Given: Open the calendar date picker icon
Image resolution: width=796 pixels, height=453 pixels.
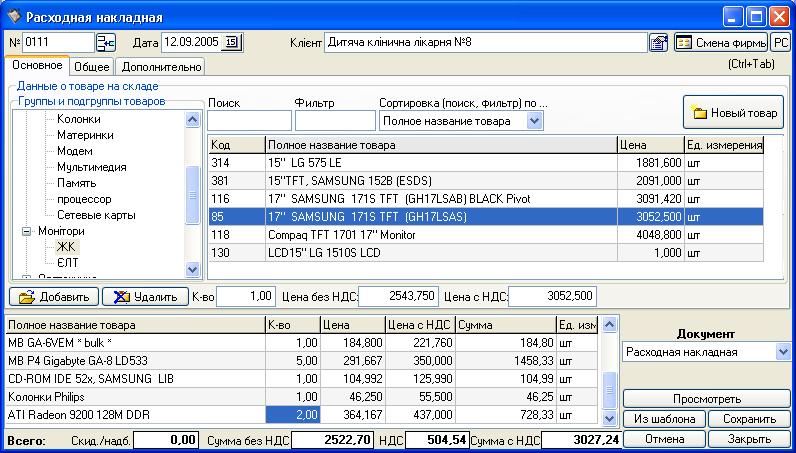Looking at the screenshot, I should [232, 42].
